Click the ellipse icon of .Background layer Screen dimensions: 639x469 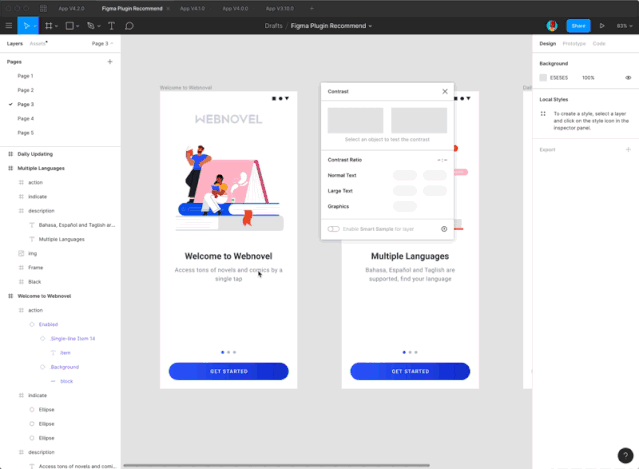[x=42, y=367]
